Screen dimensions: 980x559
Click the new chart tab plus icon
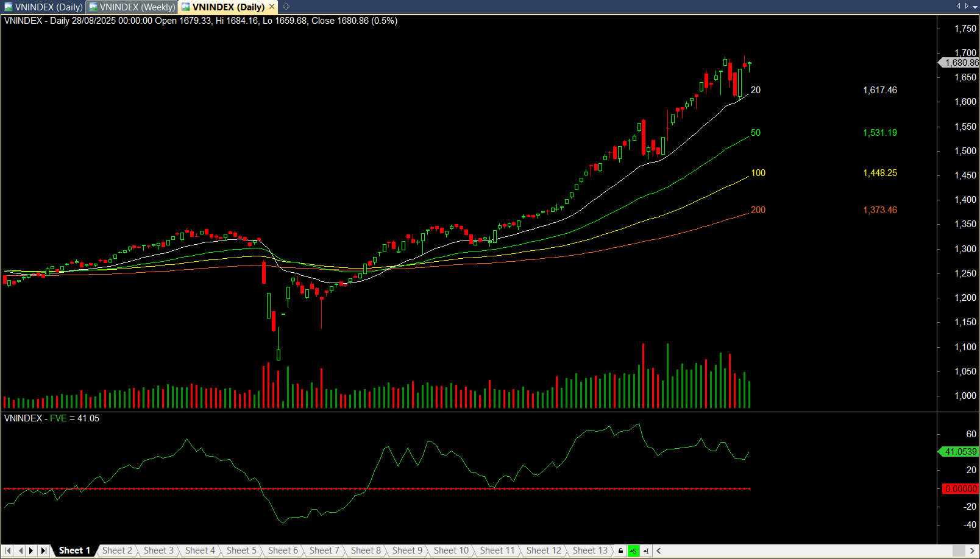pos(286,7)
